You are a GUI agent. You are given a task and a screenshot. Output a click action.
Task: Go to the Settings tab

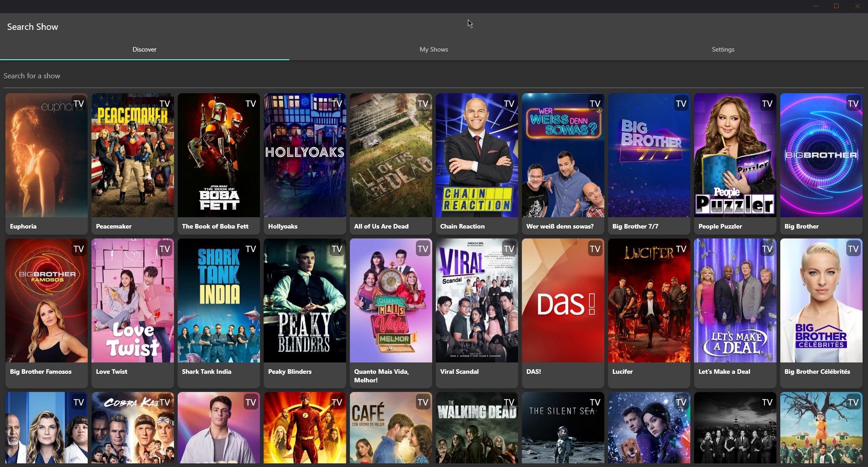[723, 49]
